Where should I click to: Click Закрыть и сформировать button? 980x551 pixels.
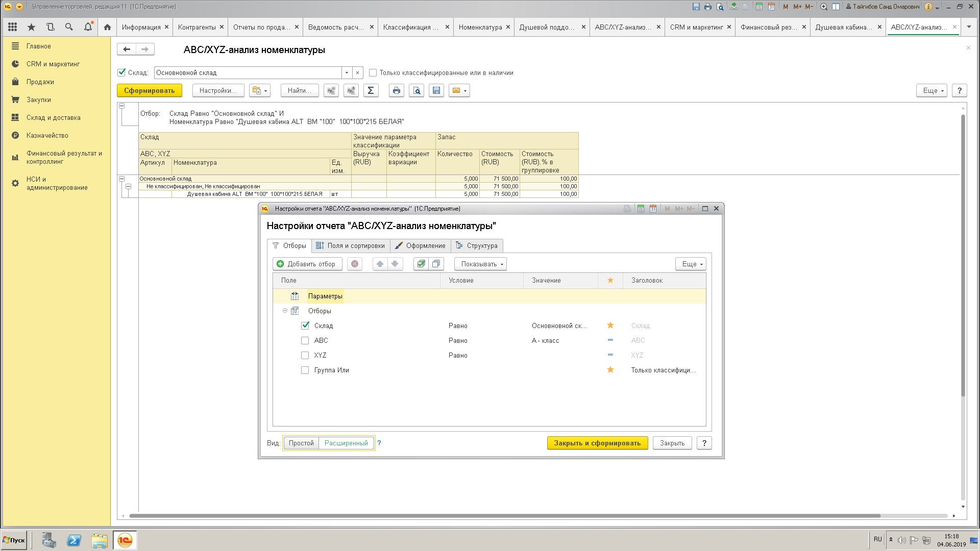pos(597,443)
